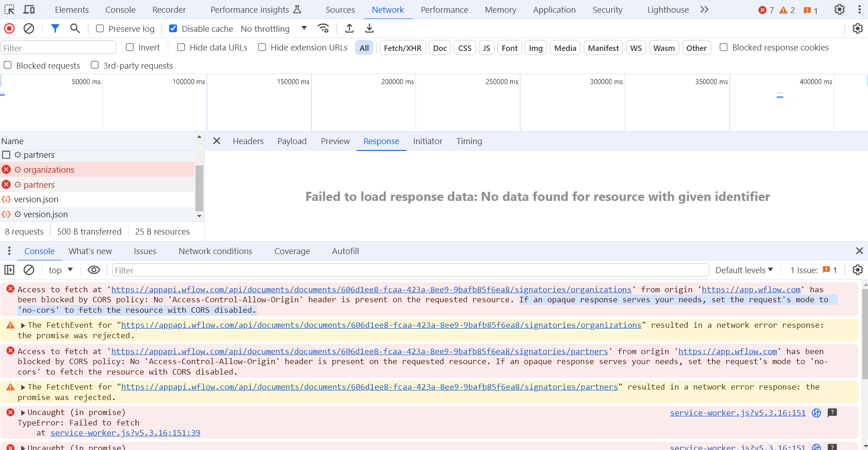Image resolution: width=868 pixels, height=450 pixels.
Task: Filter requests by Fetch/XHR type
Action: click(402, 47)
